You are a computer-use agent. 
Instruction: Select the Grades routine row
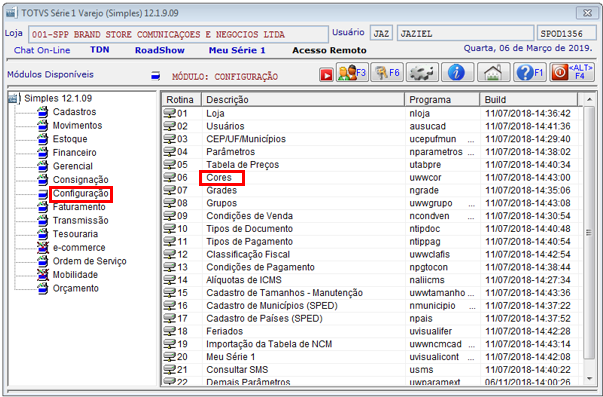tap(371, 190)
